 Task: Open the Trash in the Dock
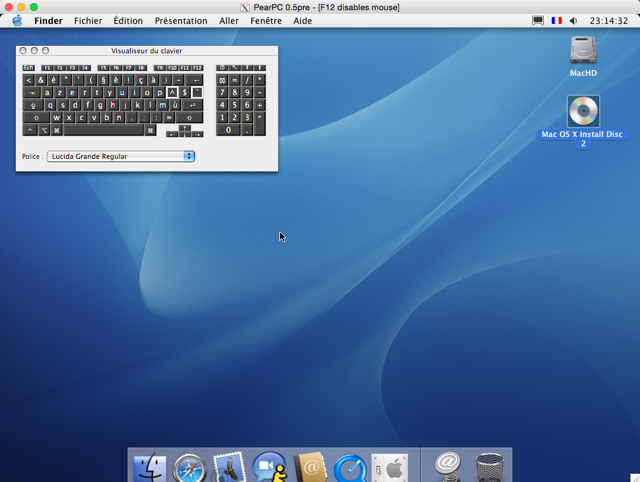(489, 468)
